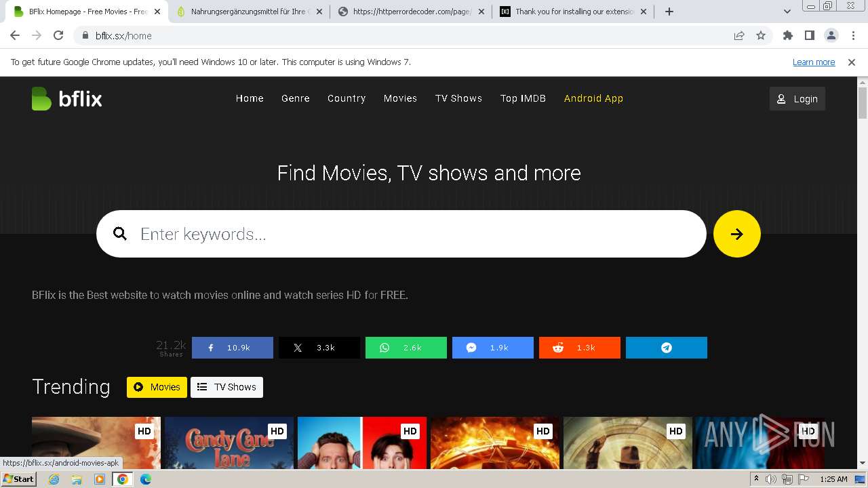The image size is (868, 488).
Task: Submit search with yellow arrow button
Action: pos(737,234)
